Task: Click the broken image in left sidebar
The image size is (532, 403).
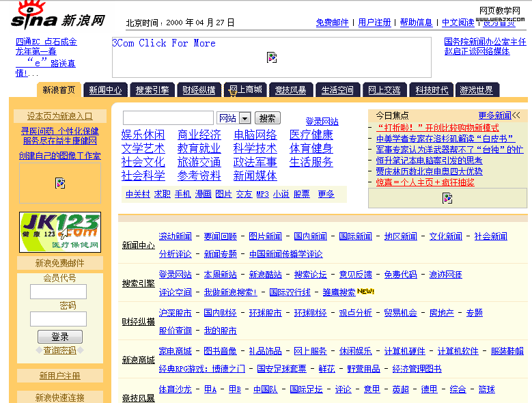Action: (x=60, y=183)
